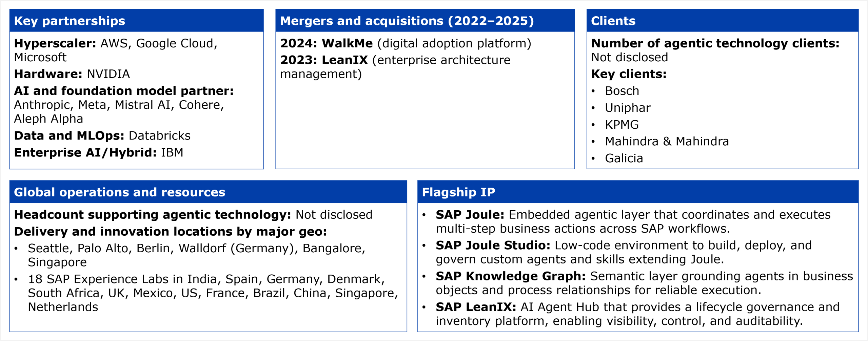Click the AI and foundation model partner label
868x341 pixels.
point(124,91)
